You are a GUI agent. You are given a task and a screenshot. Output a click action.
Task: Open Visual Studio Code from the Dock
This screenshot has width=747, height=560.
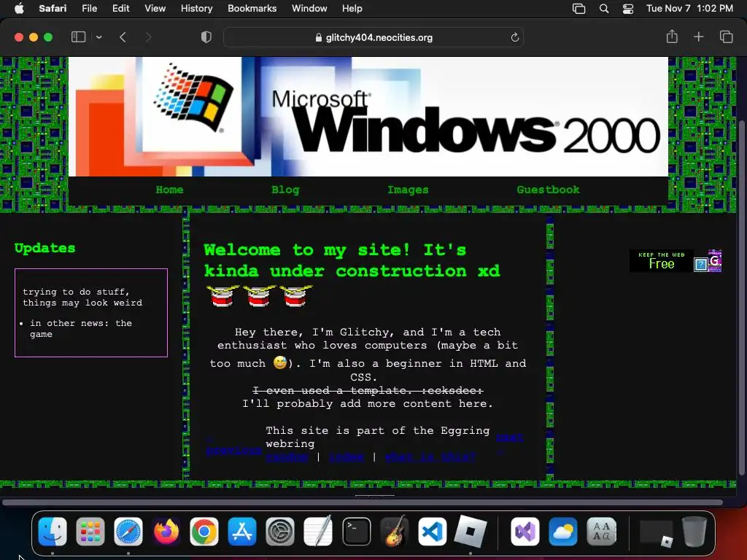(x=432, y=532)
